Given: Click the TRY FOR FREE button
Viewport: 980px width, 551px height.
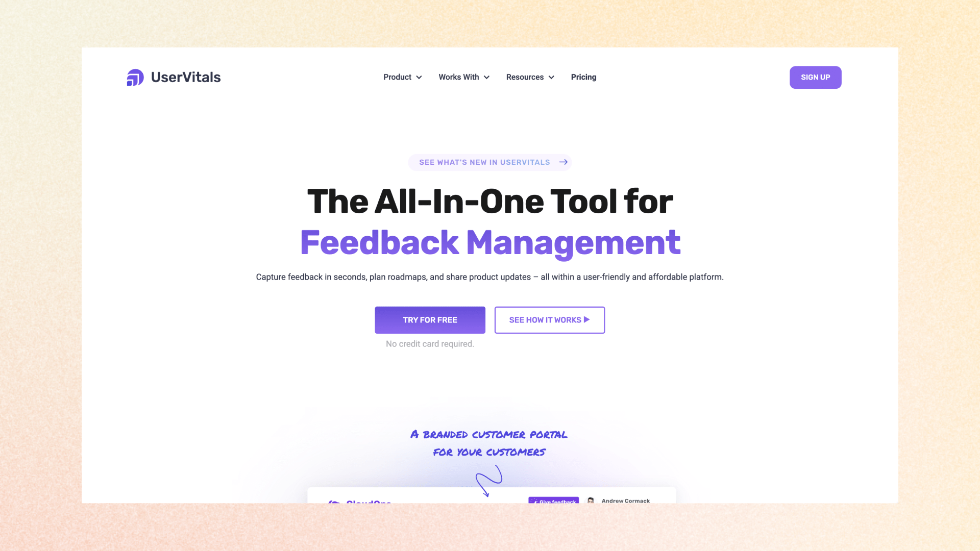Looking at the screenshot, I should [x=430, y=319].
